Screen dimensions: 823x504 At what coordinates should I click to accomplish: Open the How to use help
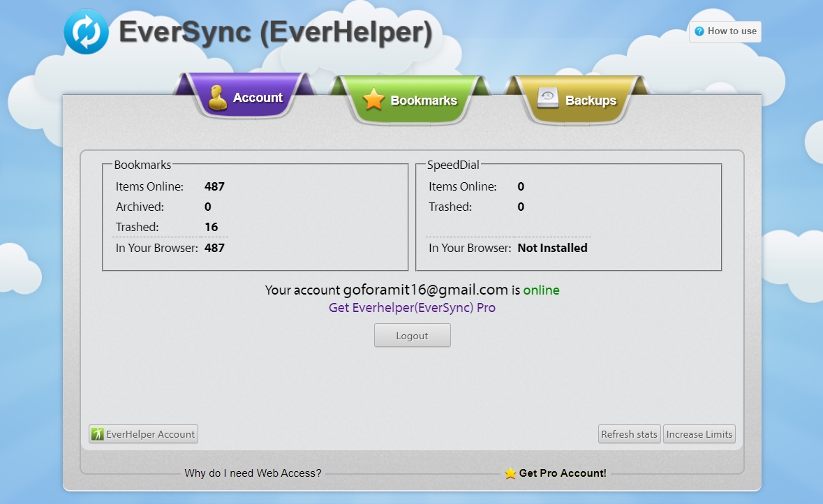(x=725, y=31)
